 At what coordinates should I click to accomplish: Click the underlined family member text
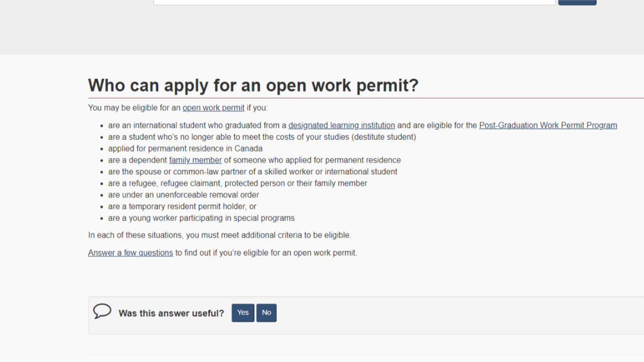195,160
